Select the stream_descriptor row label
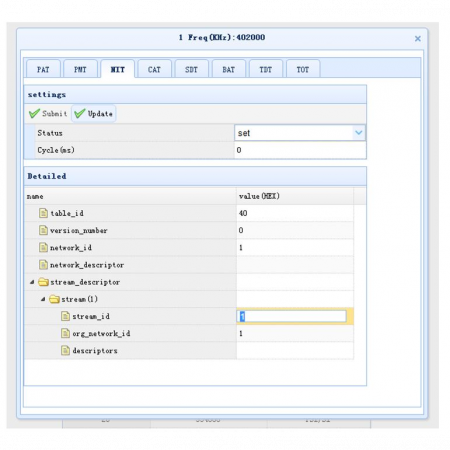Image resolution: width=450 pixels, height=450 pixels. (85, 282)
